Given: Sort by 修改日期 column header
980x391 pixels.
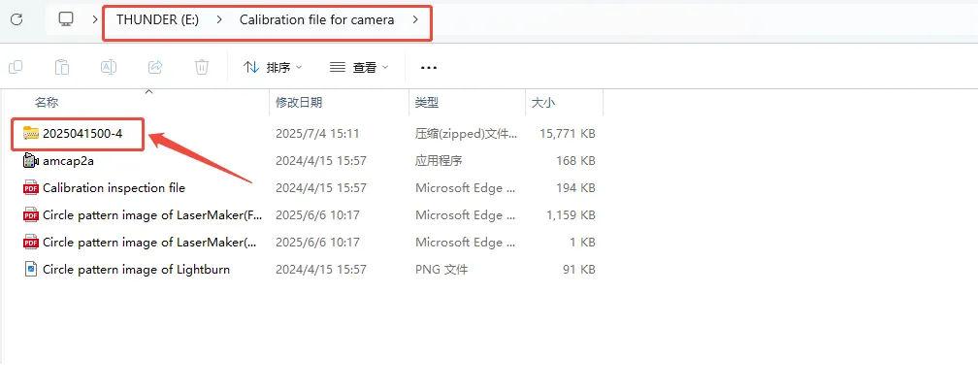Looking at the screenshot, I should point(299,102).
